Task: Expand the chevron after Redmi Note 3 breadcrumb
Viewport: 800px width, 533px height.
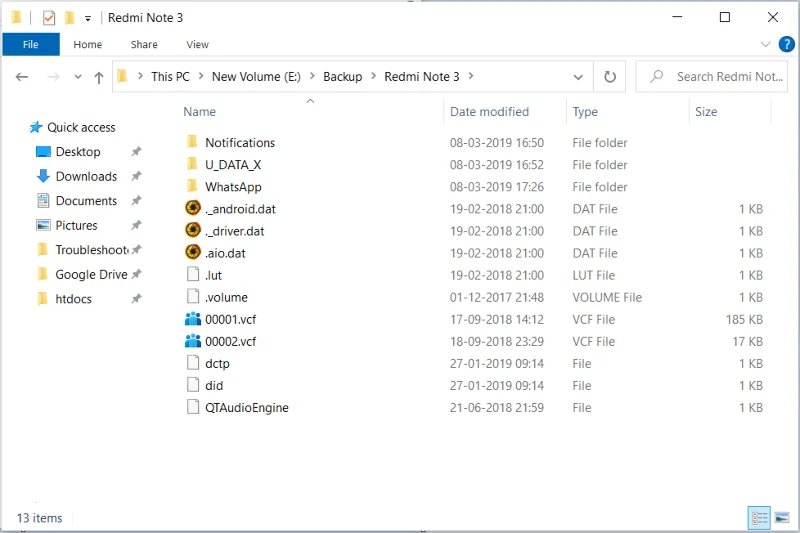Action: coord(471,76)
